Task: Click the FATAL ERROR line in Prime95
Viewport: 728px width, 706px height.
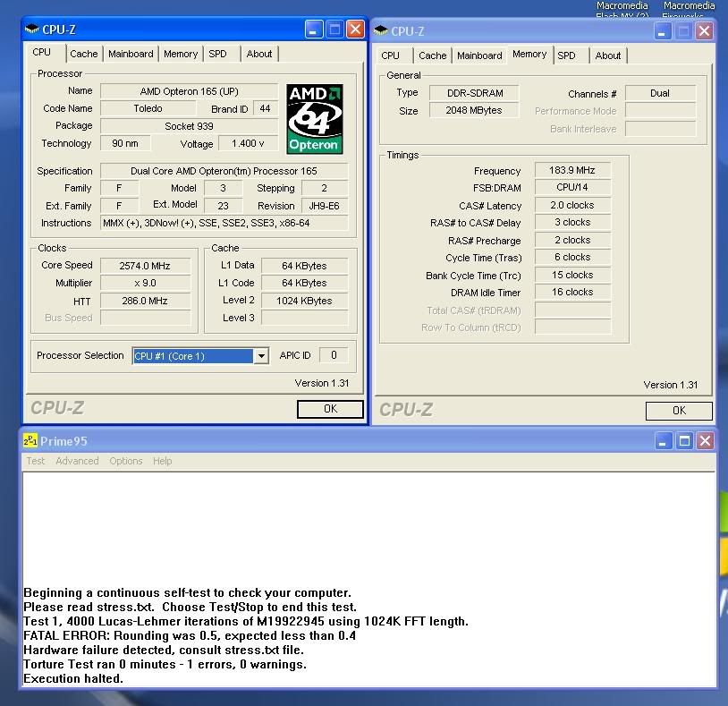Action: tap(190, 635)
